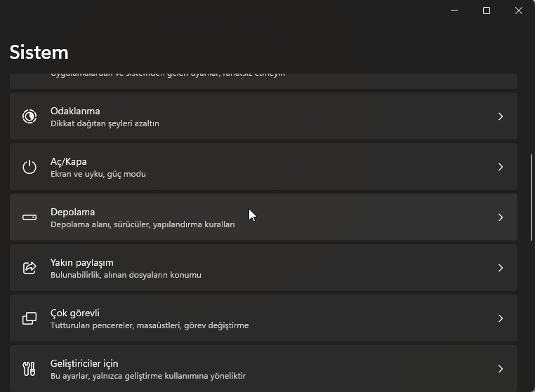
Task: Click the Yakın paylaşım share icon
Action: click(x=29, y=268)
